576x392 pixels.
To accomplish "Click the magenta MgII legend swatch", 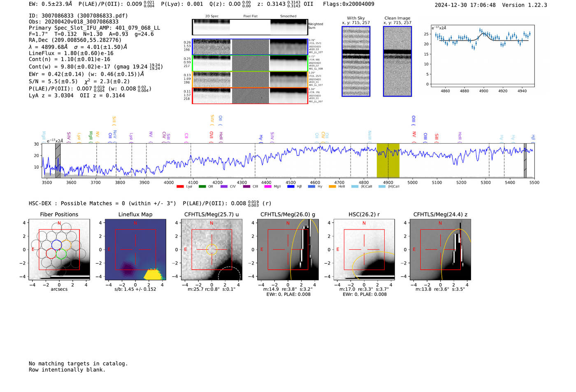I will tap(268, 187).
